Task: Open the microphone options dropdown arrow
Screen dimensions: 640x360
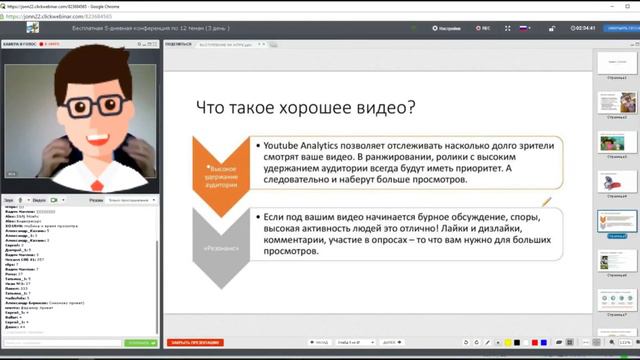Action: [x=28, y=200]
